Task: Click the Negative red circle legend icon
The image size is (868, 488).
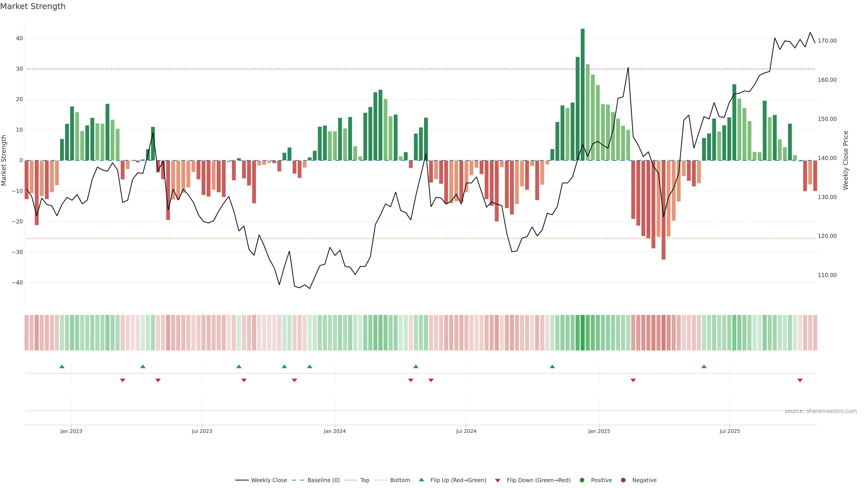Action: point(623,480)
